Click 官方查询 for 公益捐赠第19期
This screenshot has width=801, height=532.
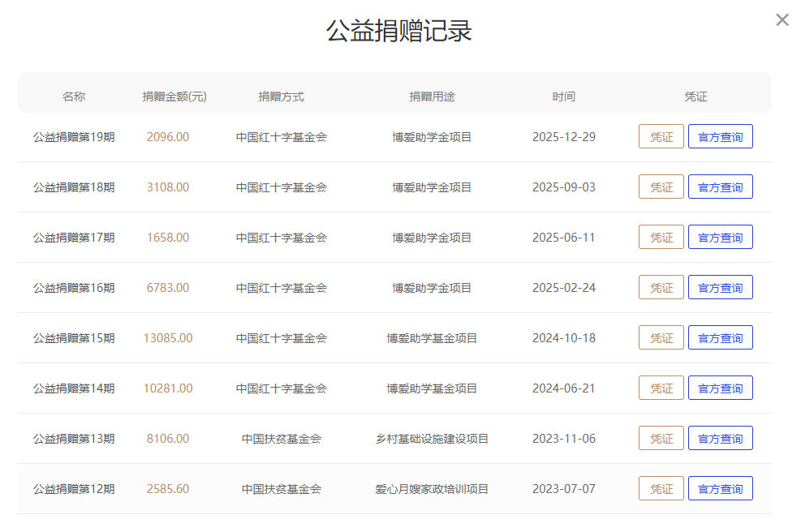(x=720, y=137)
